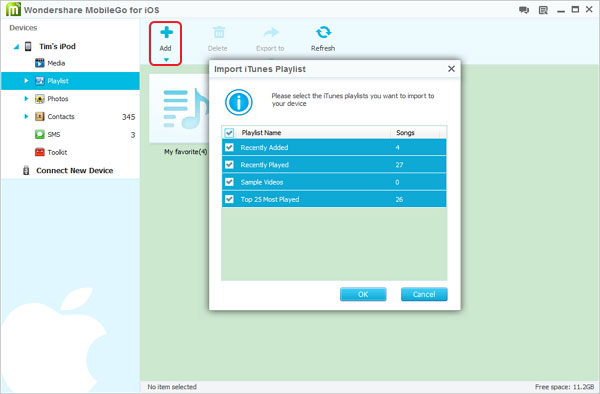Viewport: 600px width, 394px height.
Task: Uncheck the Recently Added playlist checkbox
Action: pos(229,147)
